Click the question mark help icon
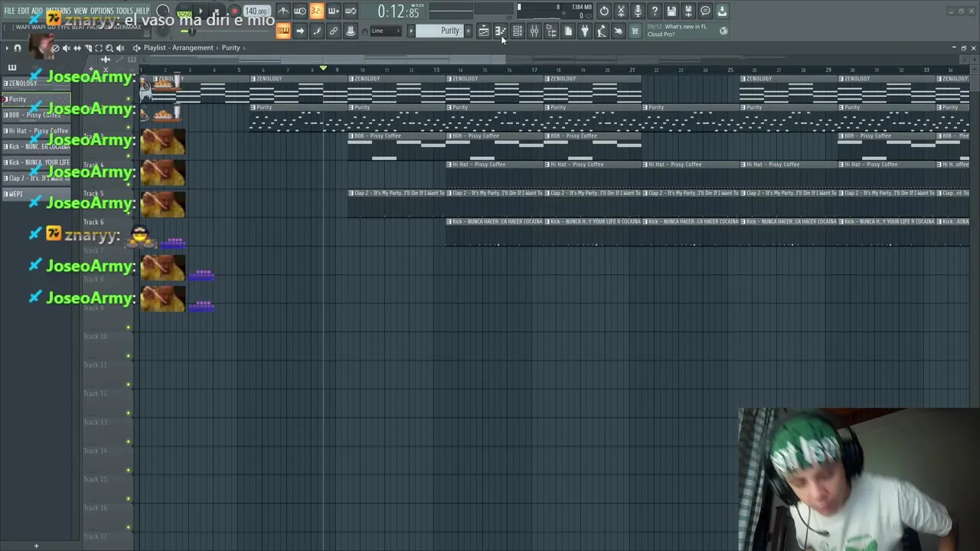The width and height of the screenshot is (980, 551). point(655,11)
